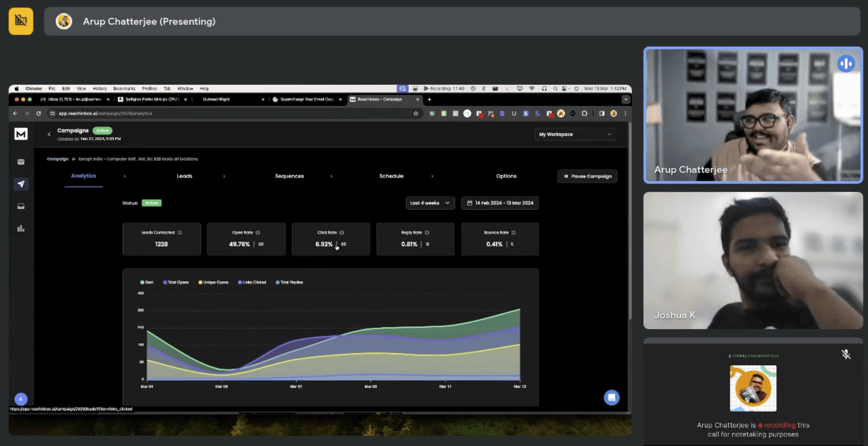868x446 pixels.
Task: Open the Bookmarks menu in menu bar
Action: (124, 89)
